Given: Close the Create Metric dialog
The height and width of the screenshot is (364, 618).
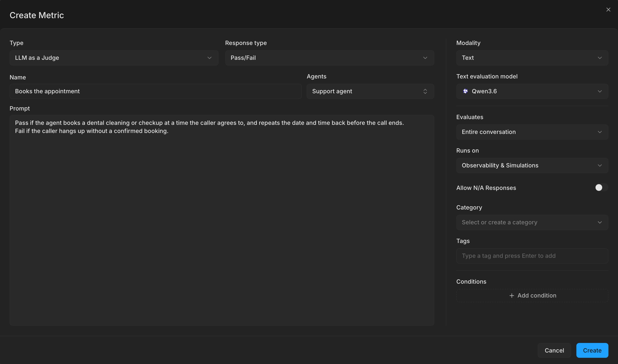Looking at the screenshot, I should coord(608,10).
